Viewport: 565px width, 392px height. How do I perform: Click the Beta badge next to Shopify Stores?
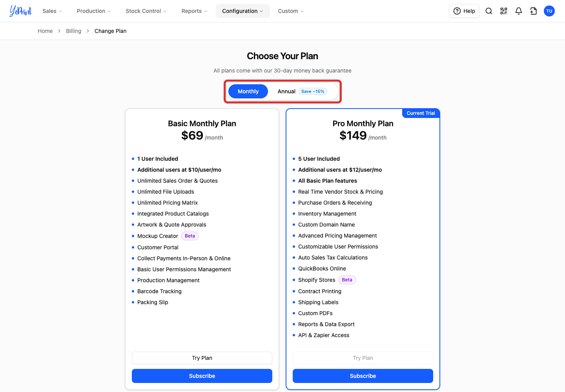347,280
